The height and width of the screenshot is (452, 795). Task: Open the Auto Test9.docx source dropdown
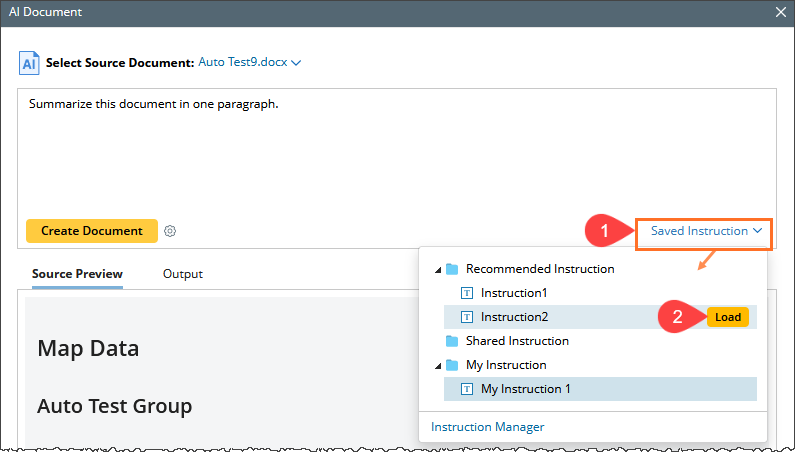(249, 62)
